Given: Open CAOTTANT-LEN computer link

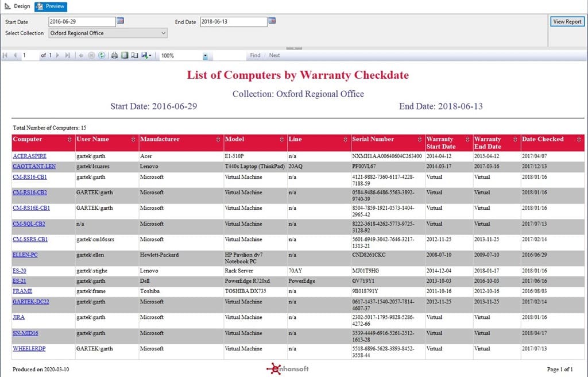Looking at the screenshot, I should point(34,166).
